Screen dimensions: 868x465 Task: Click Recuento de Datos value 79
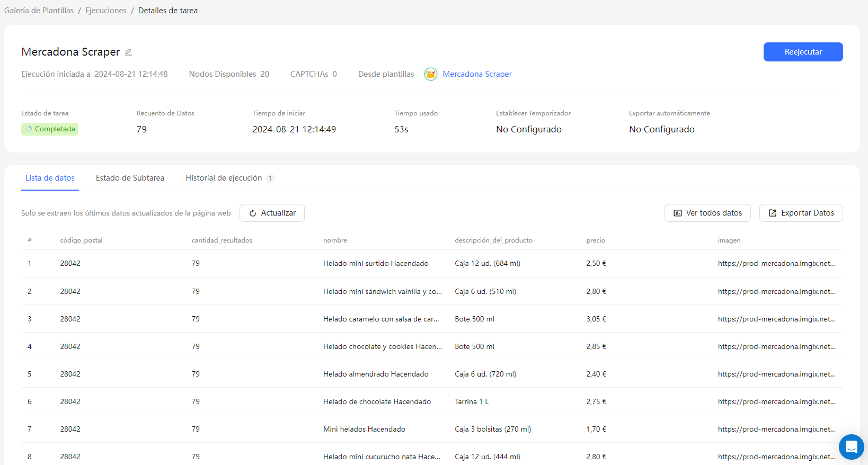141,129
